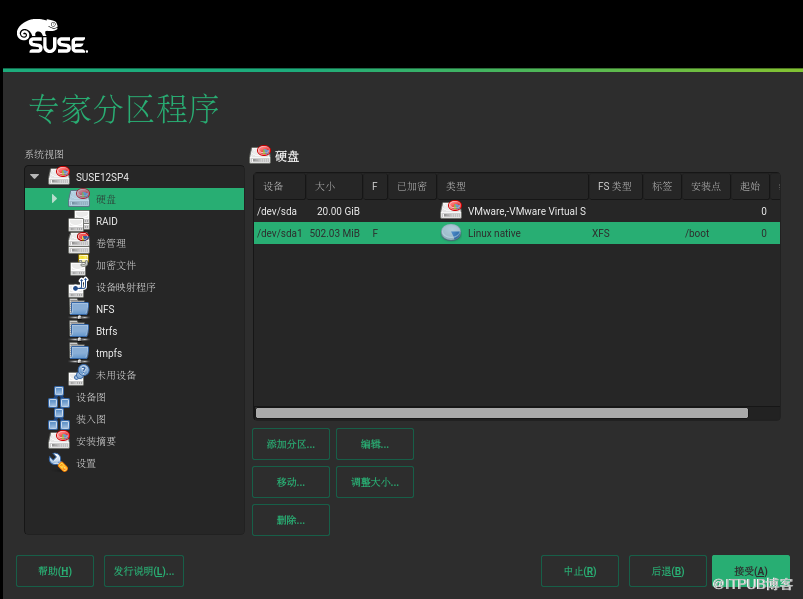This screenshot has width=803, height=599.
Task: Click the /boot mount point cell
Action: (697, 233)
